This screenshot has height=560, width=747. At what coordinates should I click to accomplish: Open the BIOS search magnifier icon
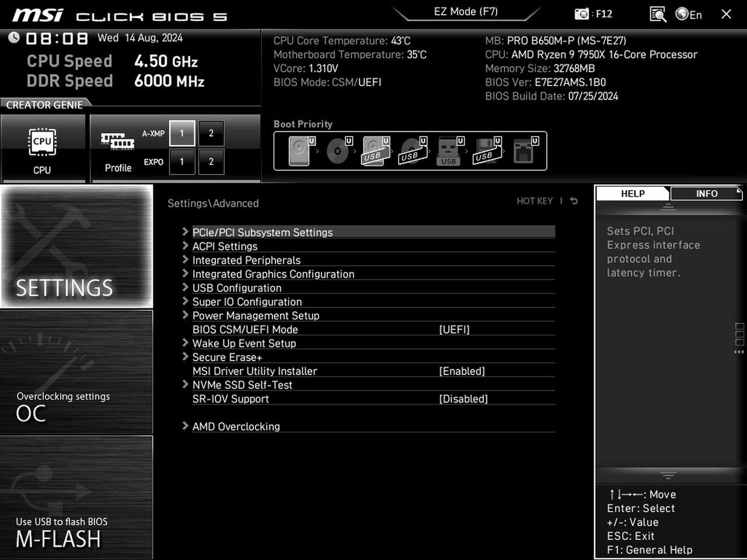pyautogui.click(x=658, y=14)
